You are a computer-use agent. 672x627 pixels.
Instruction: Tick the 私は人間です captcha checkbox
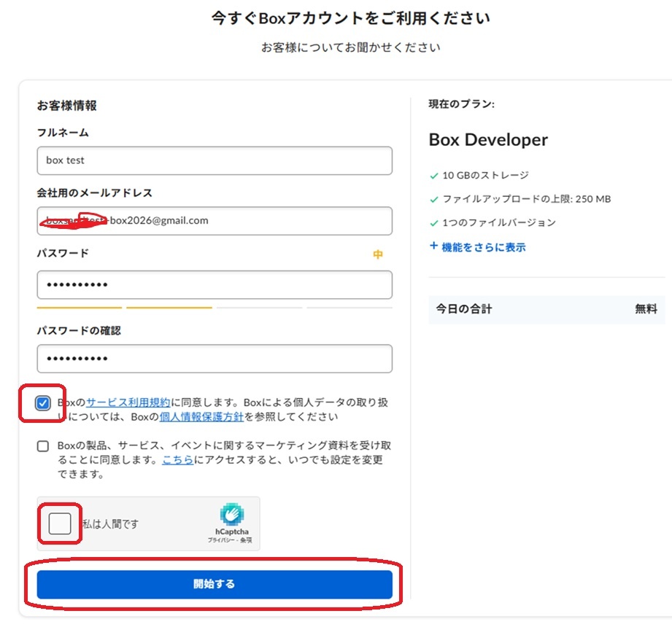coord(60,523)
